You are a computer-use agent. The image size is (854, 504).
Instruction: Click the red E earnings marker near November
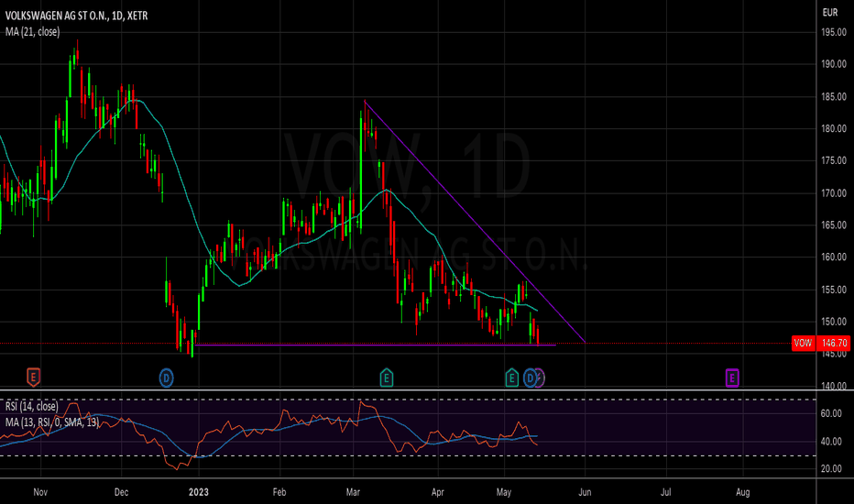33,377
